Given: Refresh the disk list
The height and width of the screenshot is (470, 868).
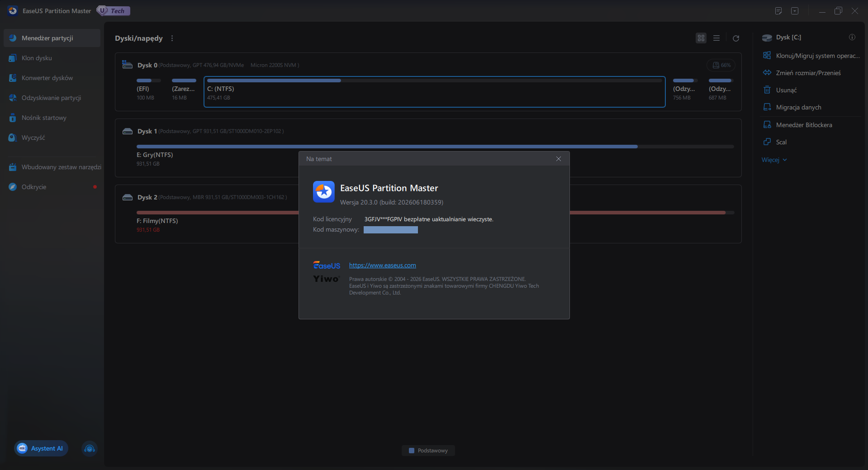Looking at the screenshot, I should pyautogui.click(x=736, y=38).
